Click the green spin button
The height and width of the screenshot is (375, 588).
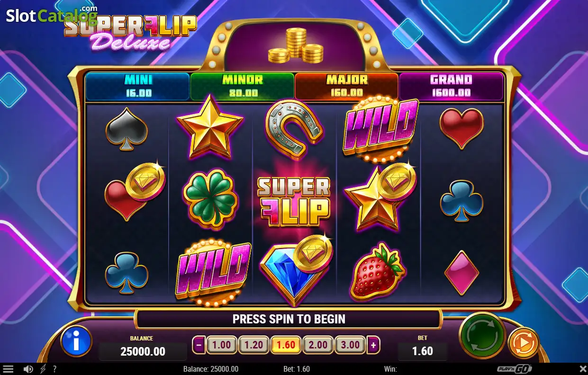[482, 335]
